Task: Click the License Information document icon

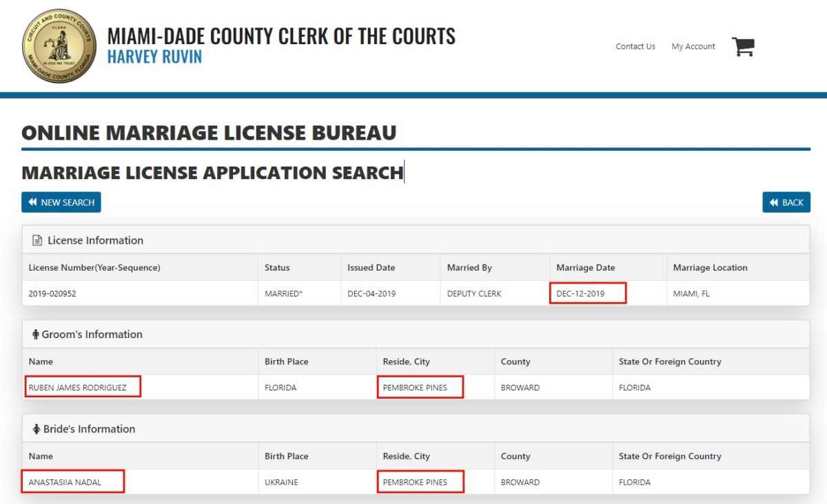Action: click(37, 240)
